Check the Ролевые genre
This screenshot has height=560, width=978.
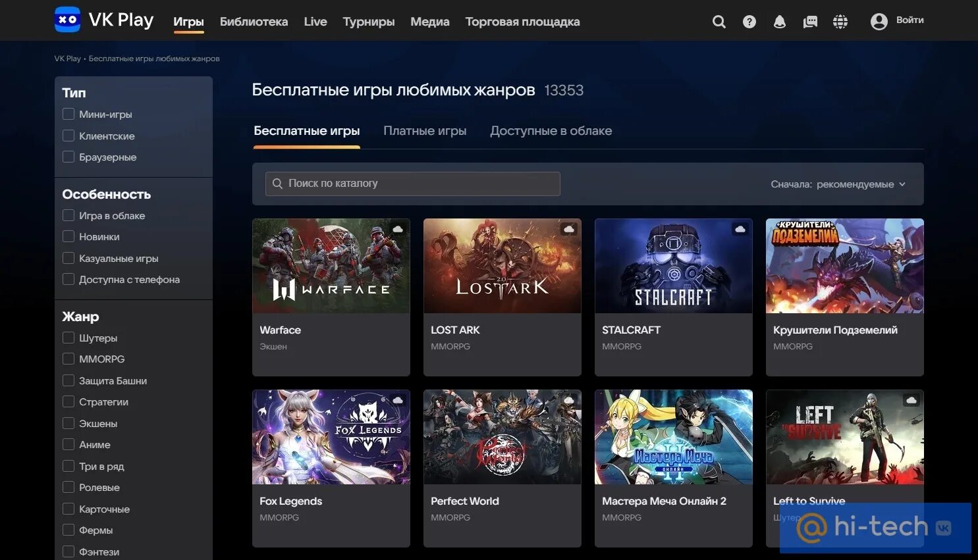coord(68,487)
